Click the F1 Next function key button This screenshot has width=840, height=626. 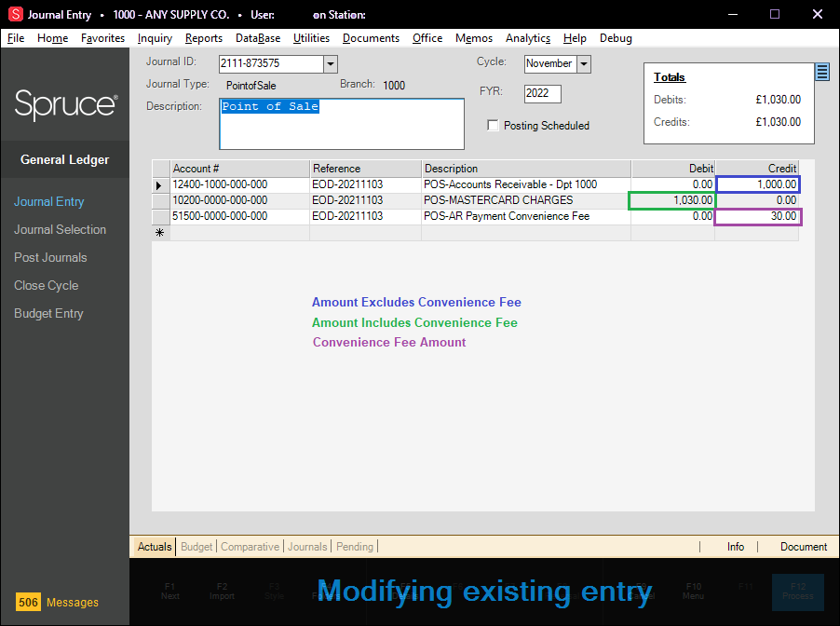click(169, 592)
